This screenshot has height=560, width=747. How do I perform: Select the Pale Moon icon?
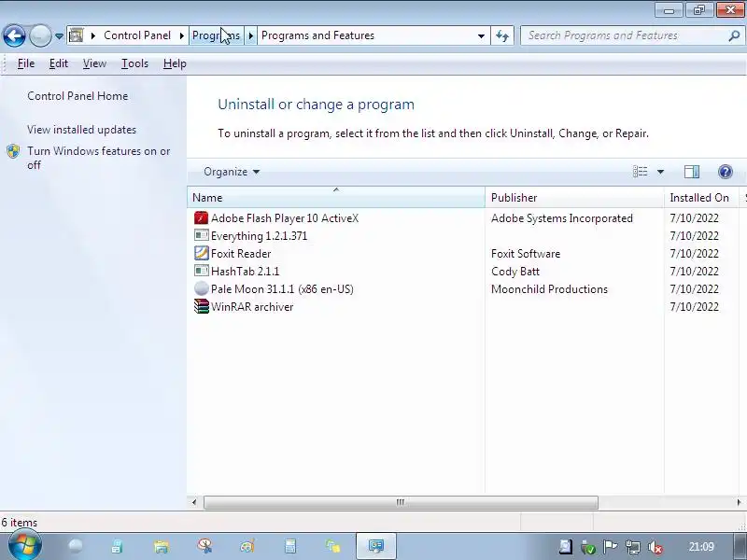click(202, 288)
